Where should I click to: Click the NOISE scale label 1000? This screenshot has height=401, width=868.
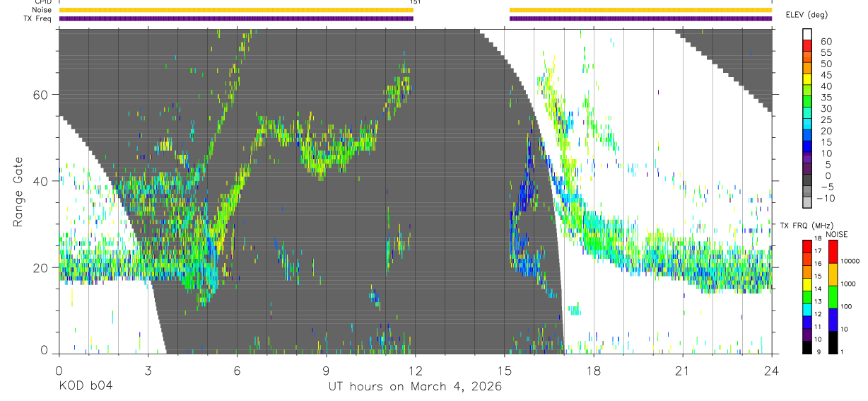click(848, 284)
